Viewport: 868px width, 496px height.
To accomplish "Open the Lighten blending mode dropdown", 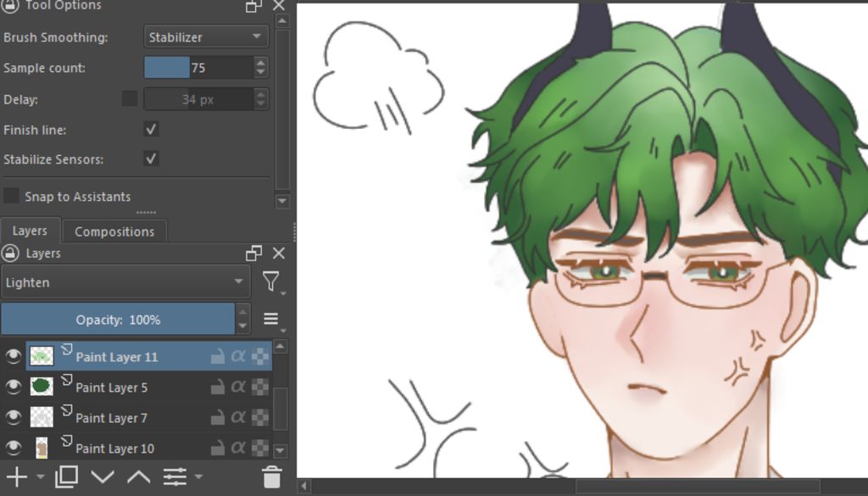I will coord(125,282).
